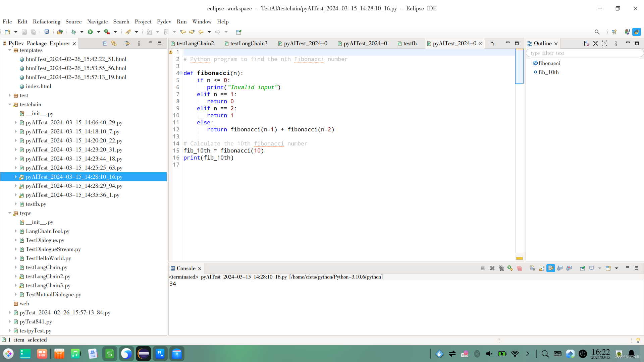The width and height of the screenshot is (644, 362).
Task: Toggle Scroll Lock in Console
Action: point(542,268)
